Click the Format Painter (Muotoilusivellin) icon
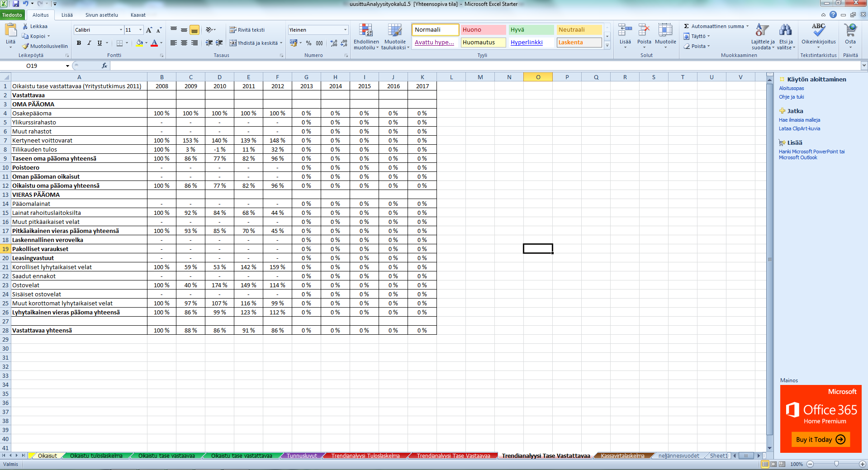868x470 pixels. coord(26,46)
